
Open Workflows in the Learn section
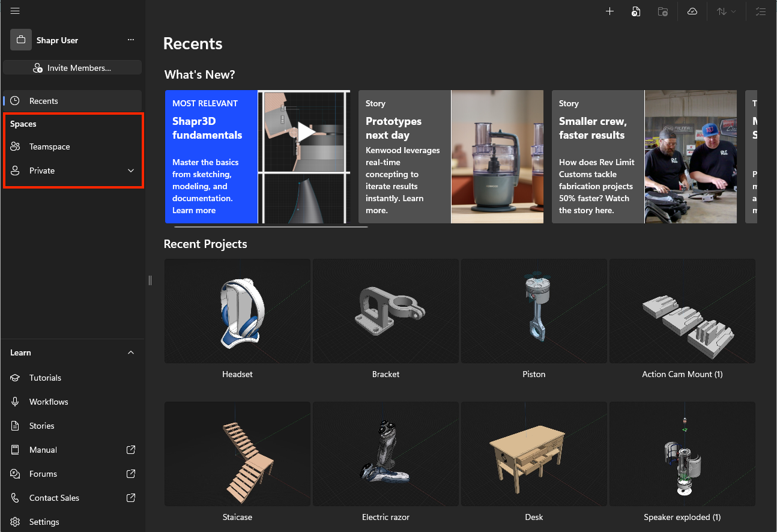point(73,402)
